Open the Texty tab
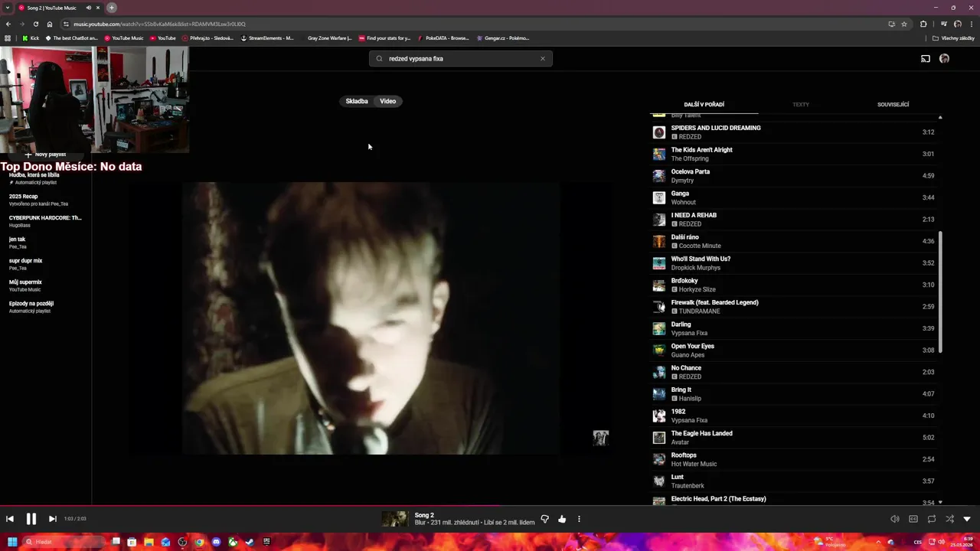Screen dimensions: 980x551 801,105
